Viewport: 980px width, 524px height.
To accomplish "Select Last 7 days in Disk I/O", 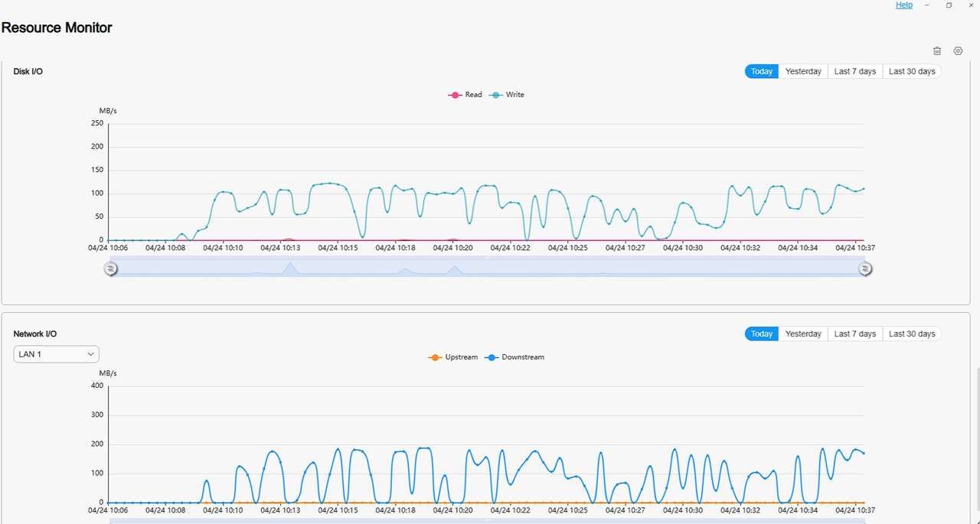I will coord(855,71).
